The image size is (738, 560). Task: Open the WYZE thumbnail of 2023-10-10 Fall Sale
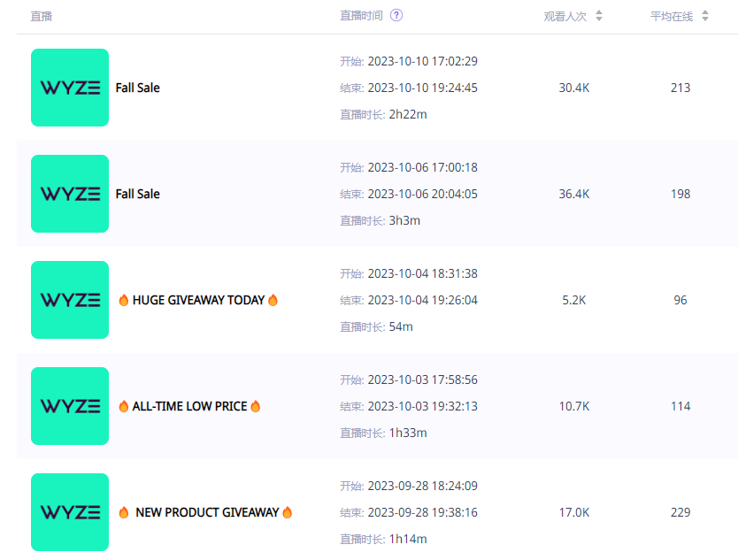(x=70, y=88)
